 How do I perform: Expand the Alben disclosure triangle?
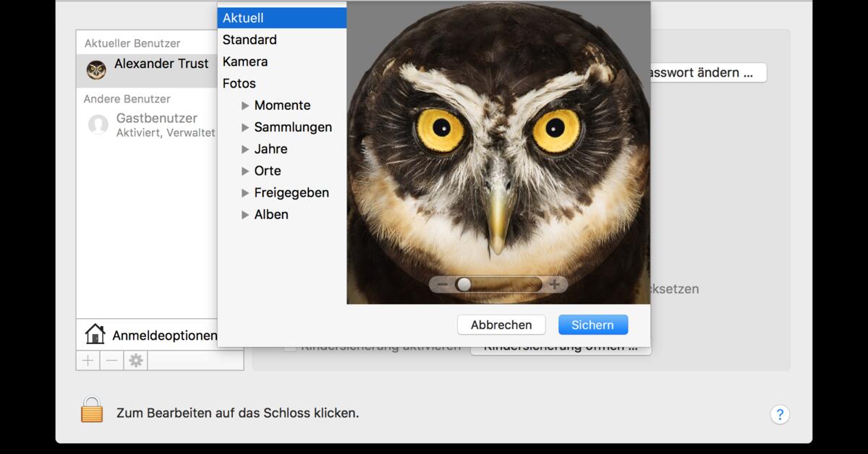(x=245, y=215)
